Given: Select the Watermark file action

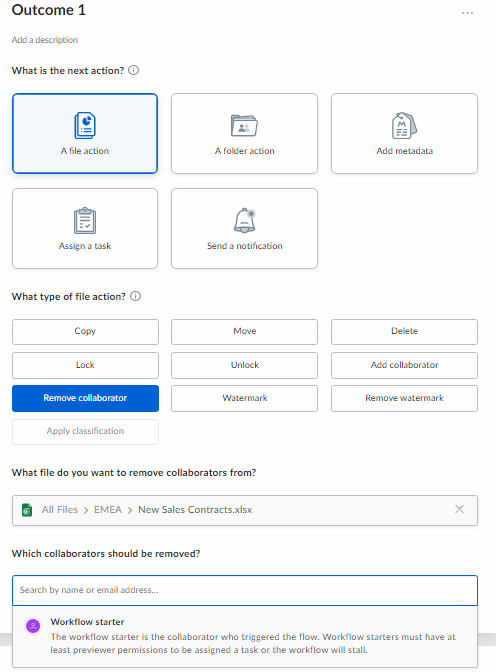Looking at the screenshot, I should click(244, 399).
